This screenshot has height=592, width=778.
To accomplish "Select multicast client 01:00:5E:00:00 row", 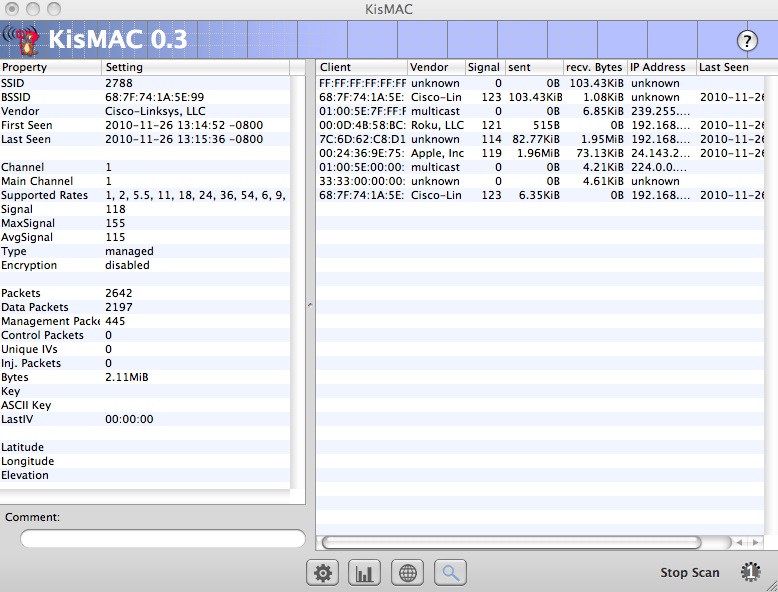I will coord(540,167).
